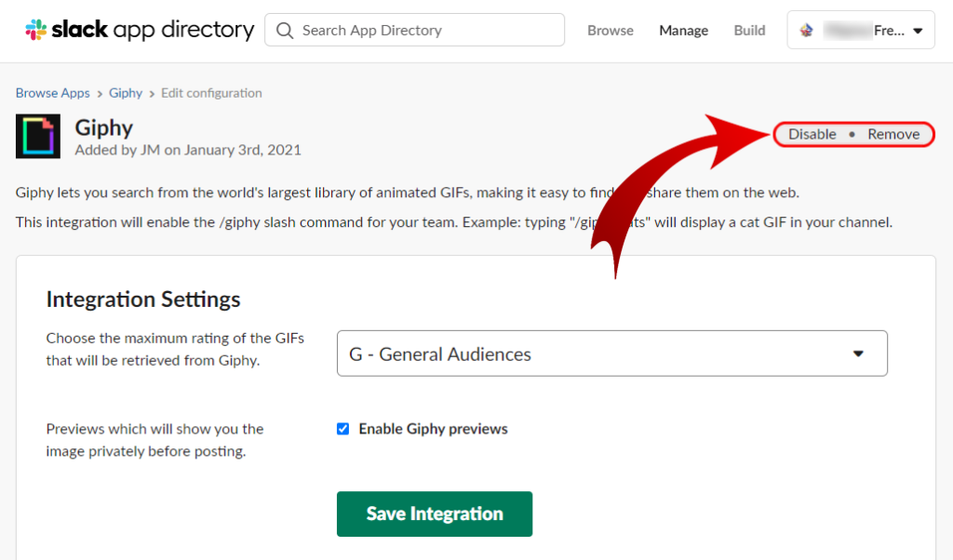Open the Browse menu item

[610, 30]
